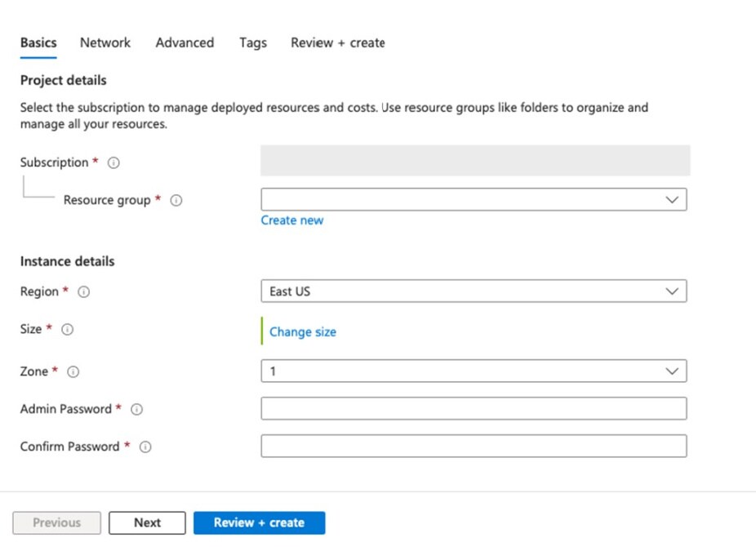Switch to the Network tab

(105, 42)
